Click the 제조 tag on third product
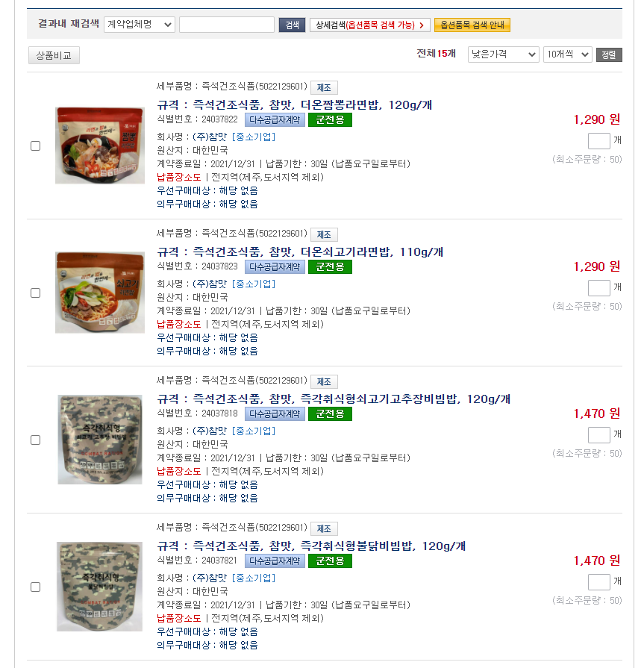 [324, 381]
